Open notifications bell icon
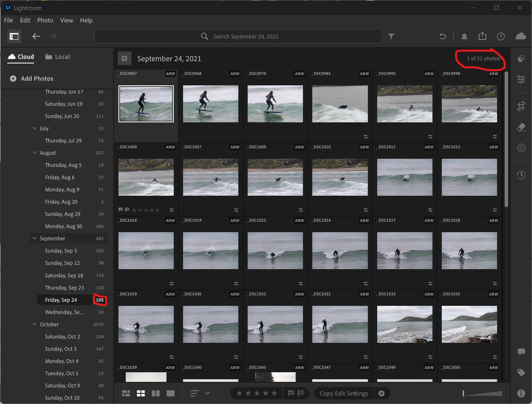Screen dimensions: 532x404 tap(464, 36)
